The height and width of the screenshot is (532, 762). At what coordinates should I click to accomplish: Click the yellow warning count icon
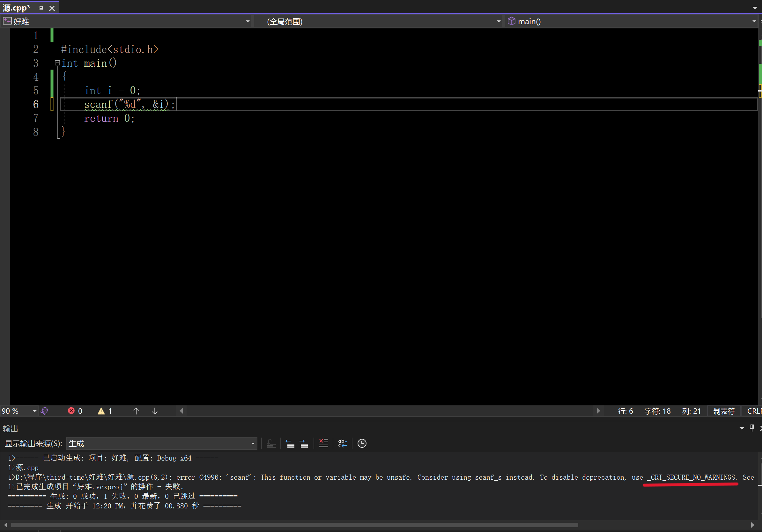coord(101,411)
